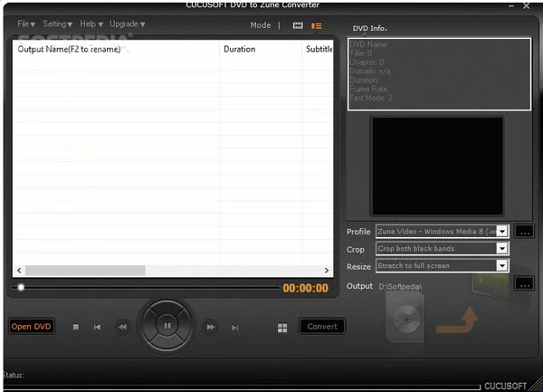543x392 pixels.
Task: Click the Convert button
Action: (322, 326)
